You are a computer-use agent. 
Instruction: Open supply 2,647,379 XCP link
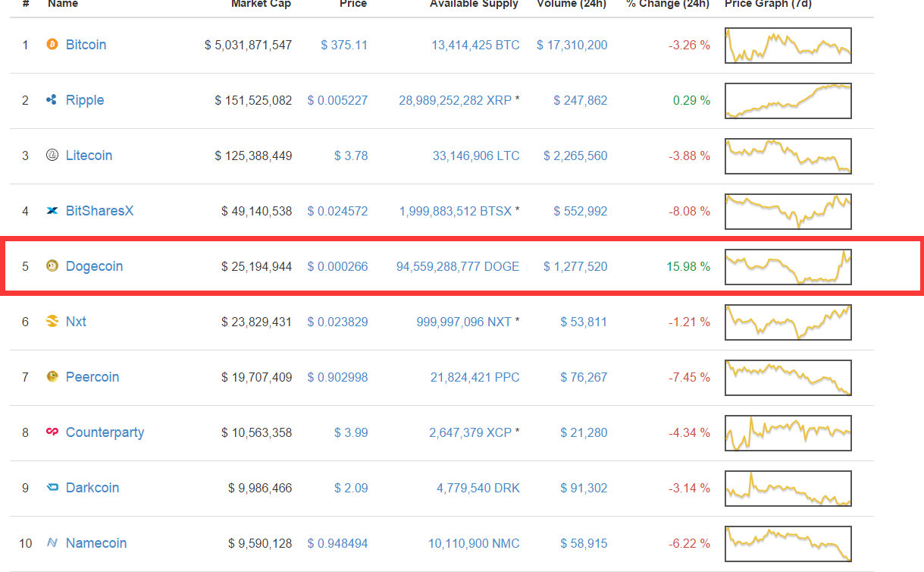(470, 432)
